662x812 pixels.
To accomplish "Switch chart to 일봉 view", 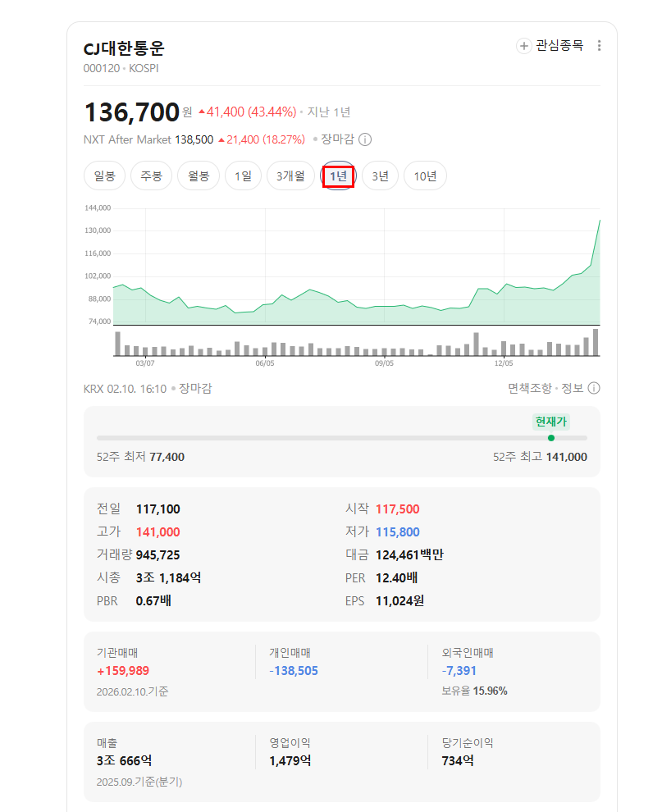I will [x=105, y=176].
